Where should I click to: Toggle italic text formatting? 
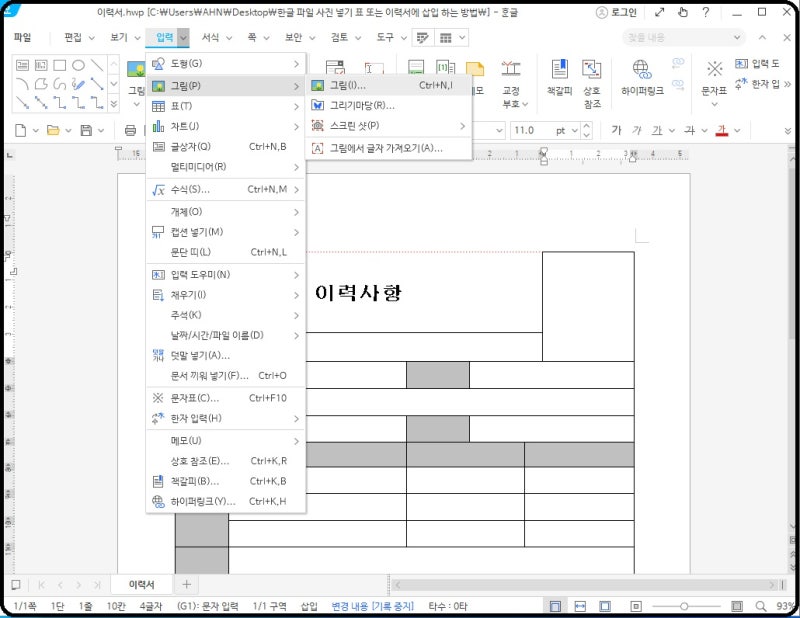[635, 129]
